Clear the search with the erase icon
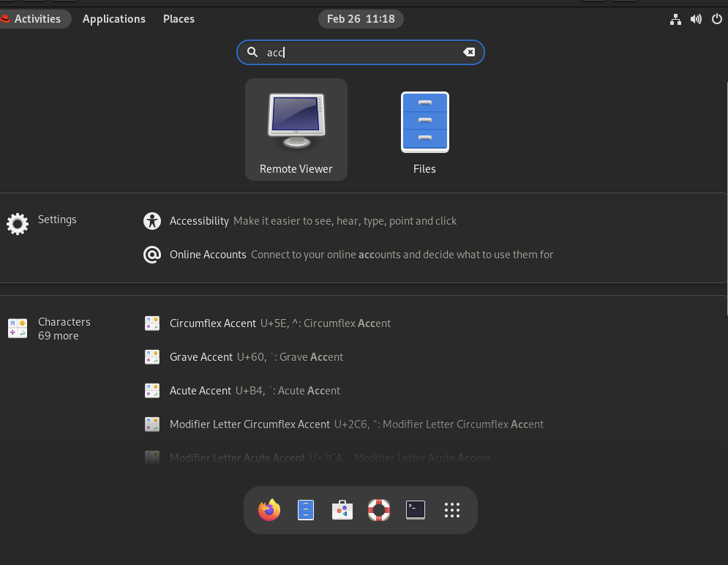728x565 pixels. click(468, 52)
